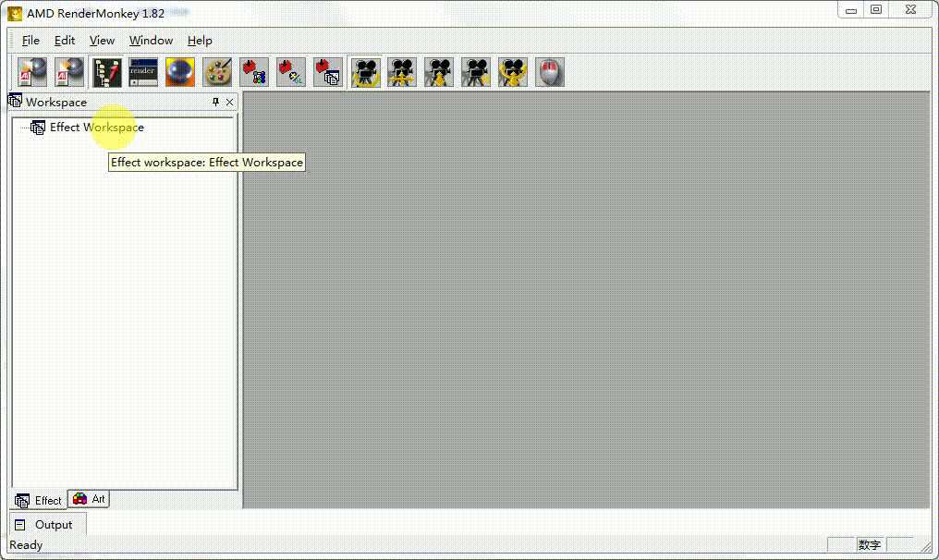The height and width of the screenshot is (560, 939).
Task: Pin the Workspace panel with the pushpin icon
Action: coord(215,102)
